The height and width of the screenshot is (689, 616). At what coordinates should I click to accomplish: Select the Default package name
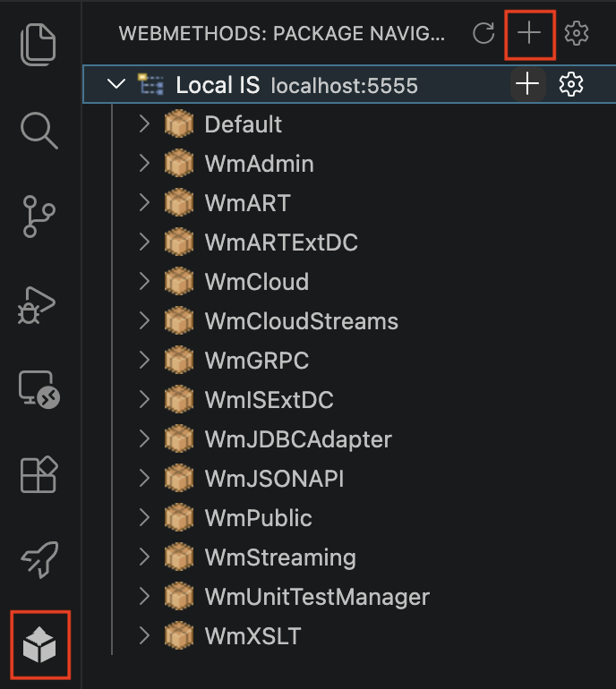click(244, 124)
